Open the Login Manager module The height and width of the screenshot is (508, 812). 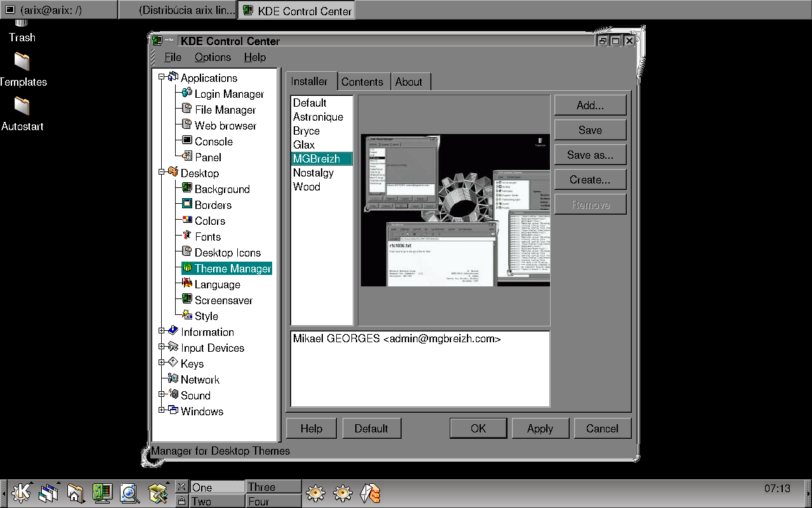pyautogui.click(x=223, y=94)
